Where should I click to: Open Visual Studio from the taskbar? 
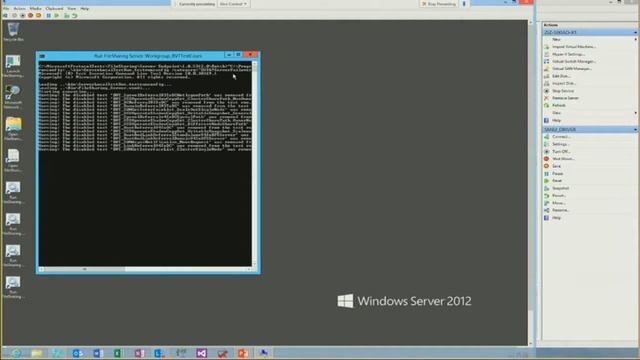202,353
